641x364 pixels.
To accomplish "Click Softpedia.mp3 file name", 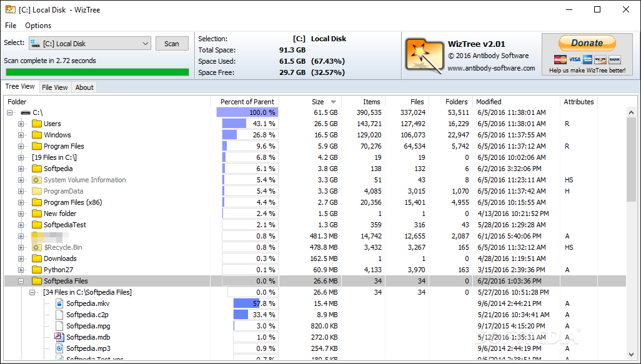I will 88,348.
